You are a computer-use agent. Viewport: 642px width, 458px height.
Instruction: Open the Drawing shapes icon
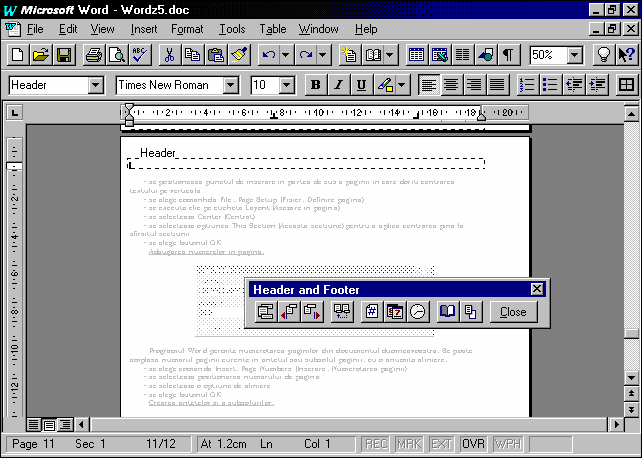point(486,55)
